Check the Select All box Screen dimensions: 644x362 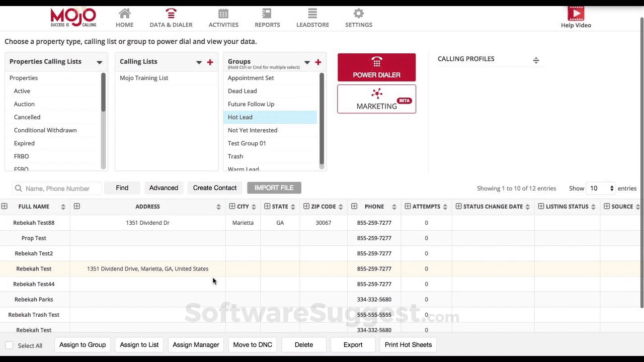9,345
